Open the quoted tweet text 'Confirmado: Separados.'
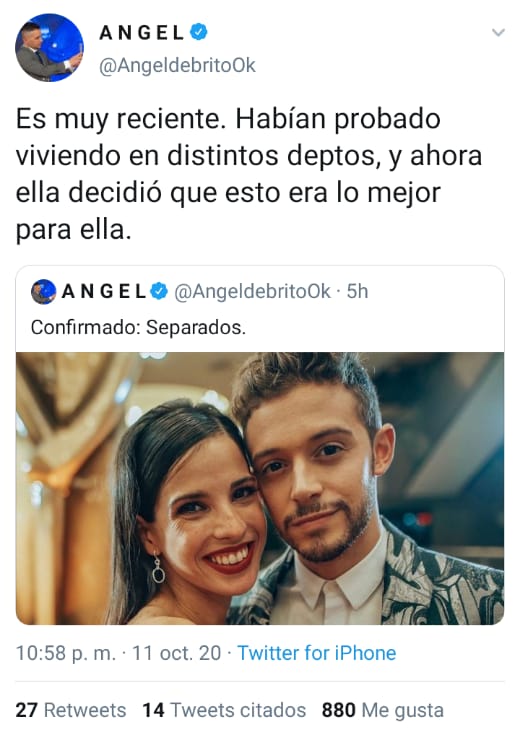520x737 pixels. coord(138,327)
